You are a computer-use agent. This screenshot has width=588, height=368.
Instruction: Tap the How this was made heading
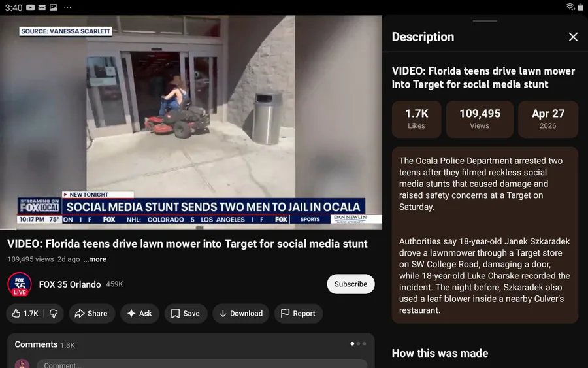[x=440, y=353]
